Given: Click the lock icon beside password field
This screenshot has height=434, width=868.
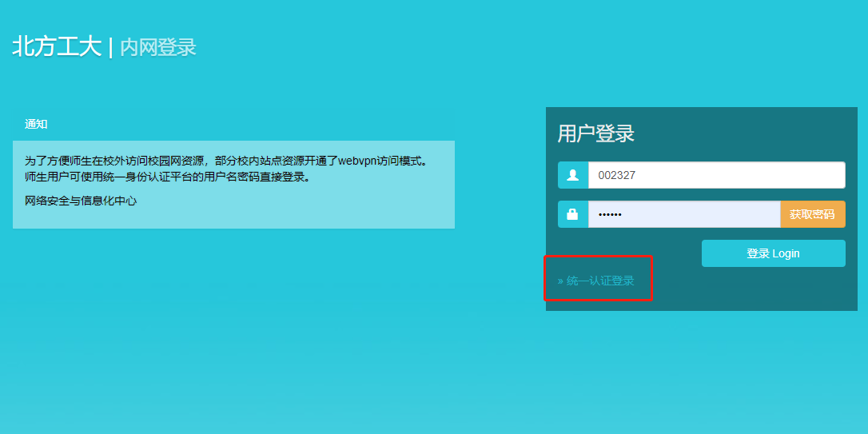Looking at the screenshot, I should click(572, 214).
